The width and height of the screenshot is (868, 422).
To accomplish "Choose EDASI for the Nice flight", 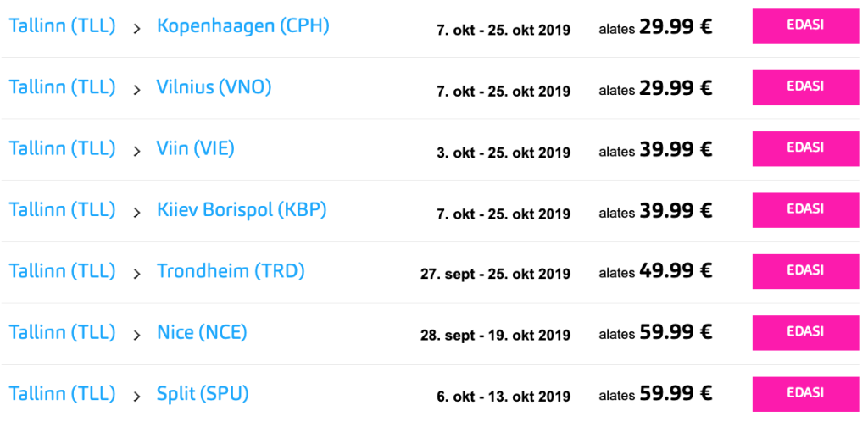I will [804, 332].
